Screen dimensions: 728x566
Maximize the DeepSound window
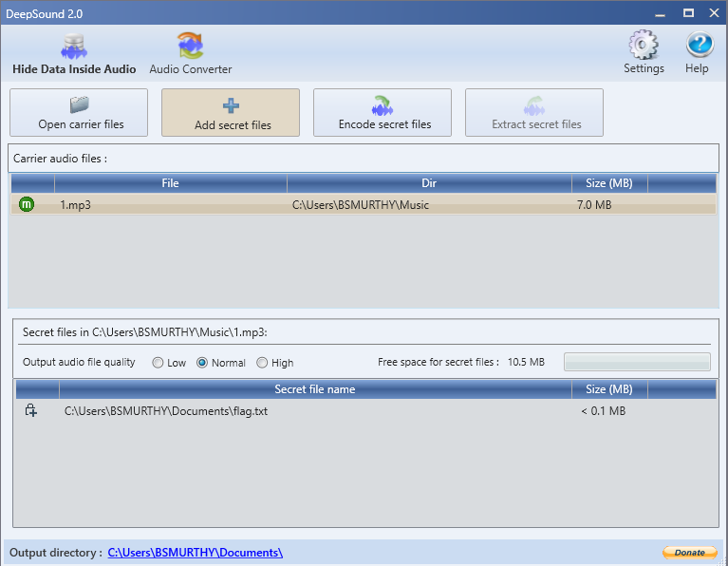[688, 13]
